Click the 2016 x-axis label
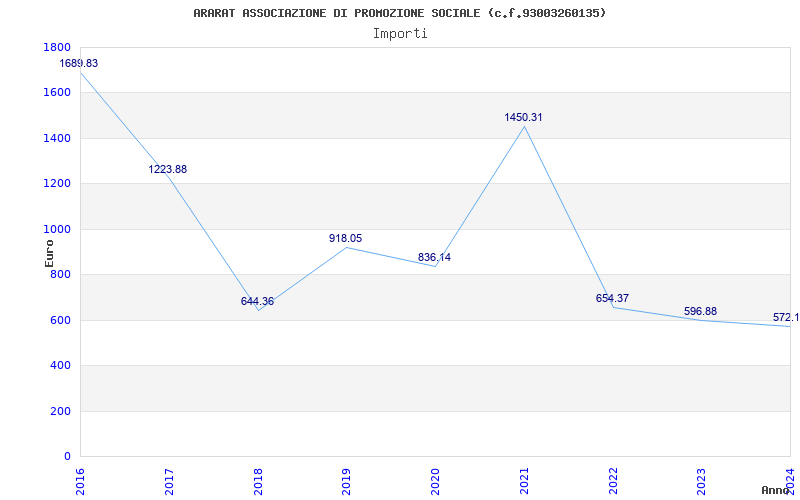 coord(81,481)
